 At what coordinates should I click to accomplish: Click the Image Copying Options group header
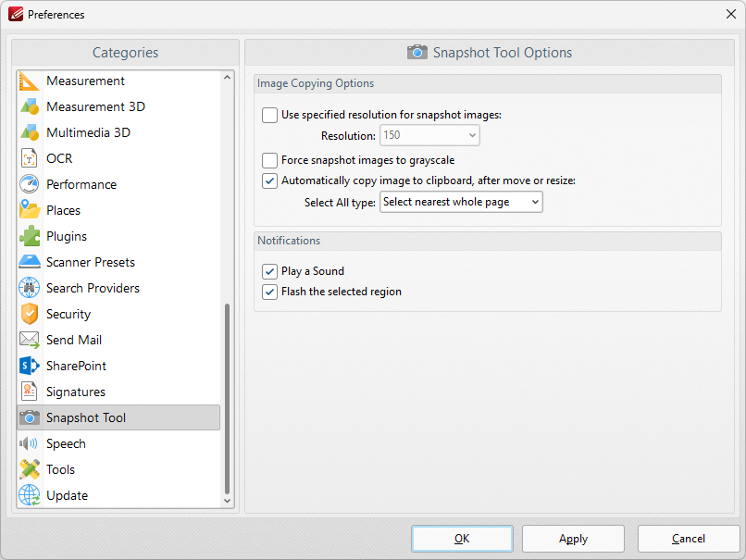click(488, 83)
